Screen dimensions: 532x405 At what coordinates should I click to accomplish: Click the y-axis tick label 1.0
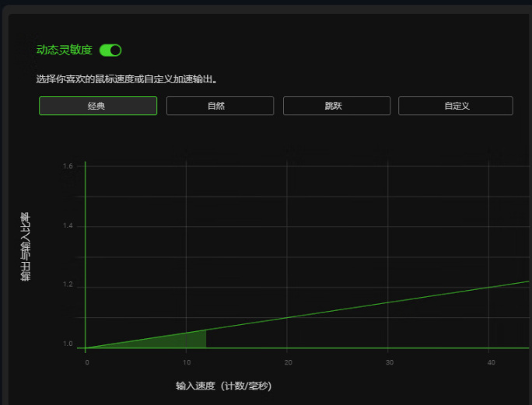click(x=68, y=344)
